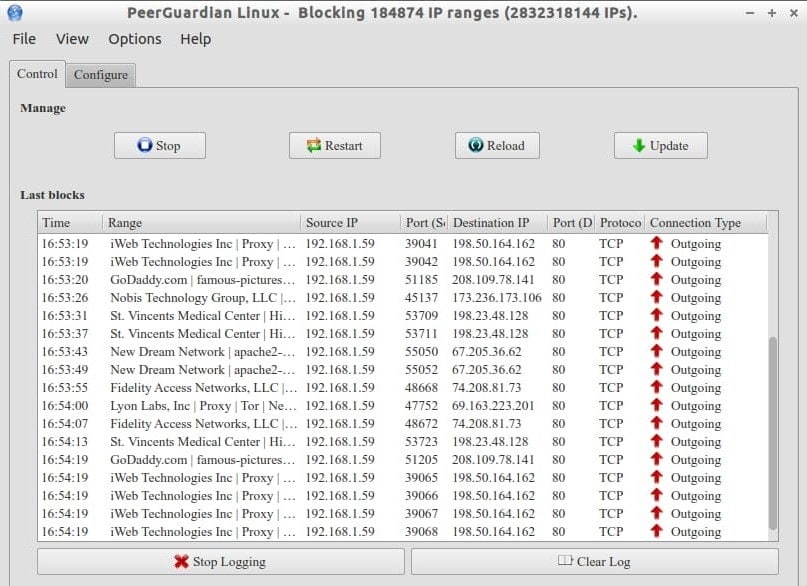Select the Lyon Labs, Inc range entry
The height and width of the screenshot is (586, 807).
pos(203,406)
